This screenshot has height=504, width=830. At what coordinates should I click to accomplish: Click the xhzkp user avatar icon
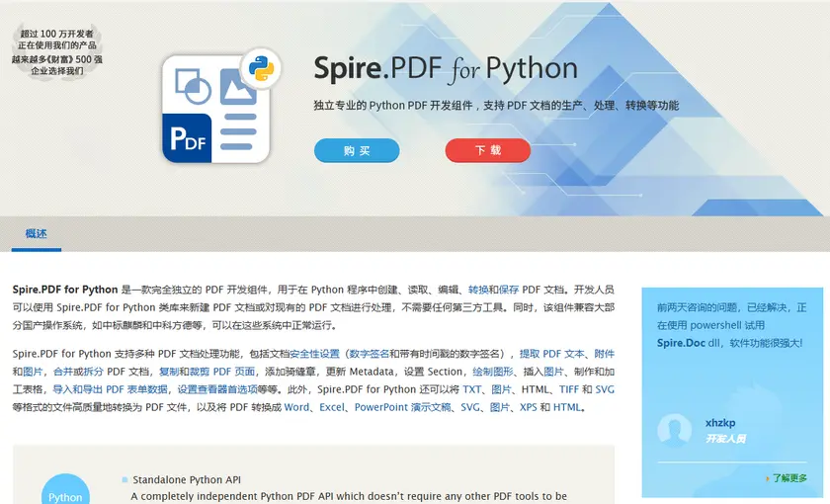click(x=674, y=431)
